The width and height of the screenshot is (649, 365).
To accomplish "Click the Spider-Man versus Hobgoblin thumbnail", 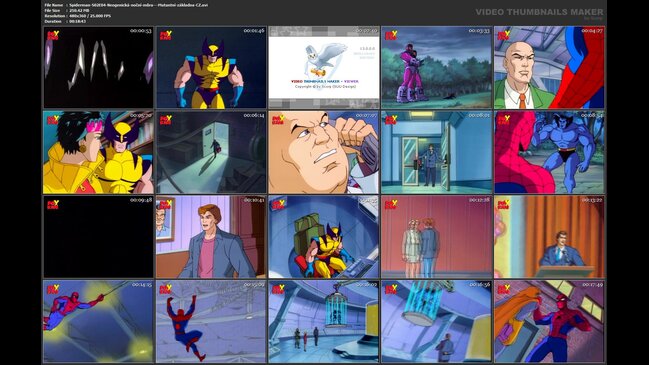I will [x=549, y=322].
